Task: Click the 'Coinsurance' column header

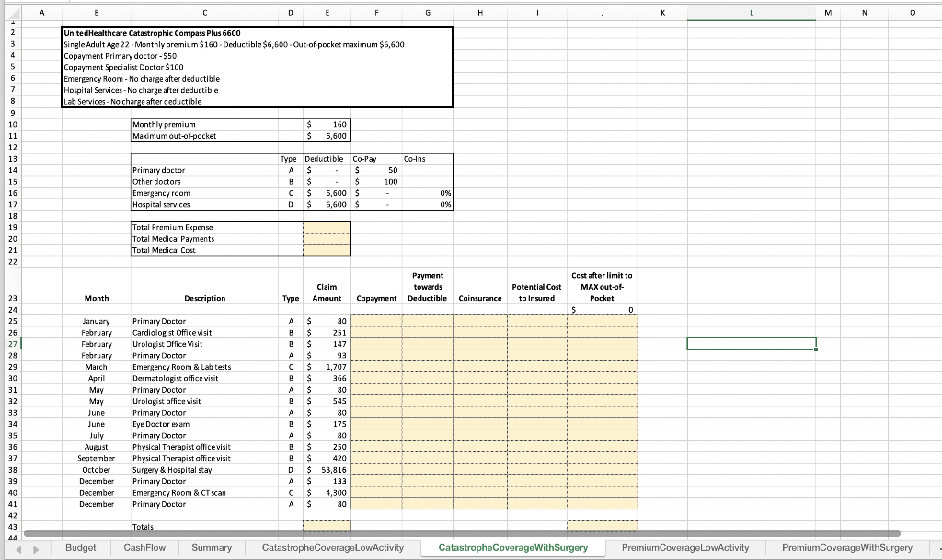Action: [x=480, y=298]
